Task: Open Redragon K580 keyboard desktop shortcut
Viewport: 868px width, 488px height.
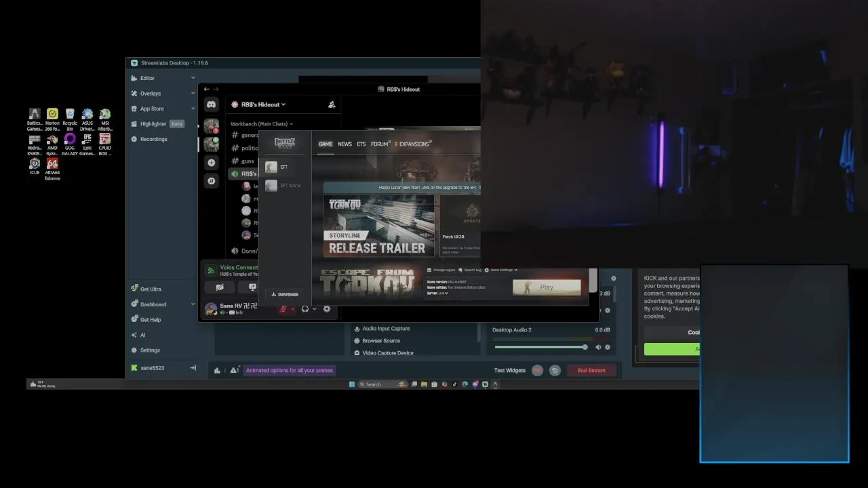Action: pos(35,144)
